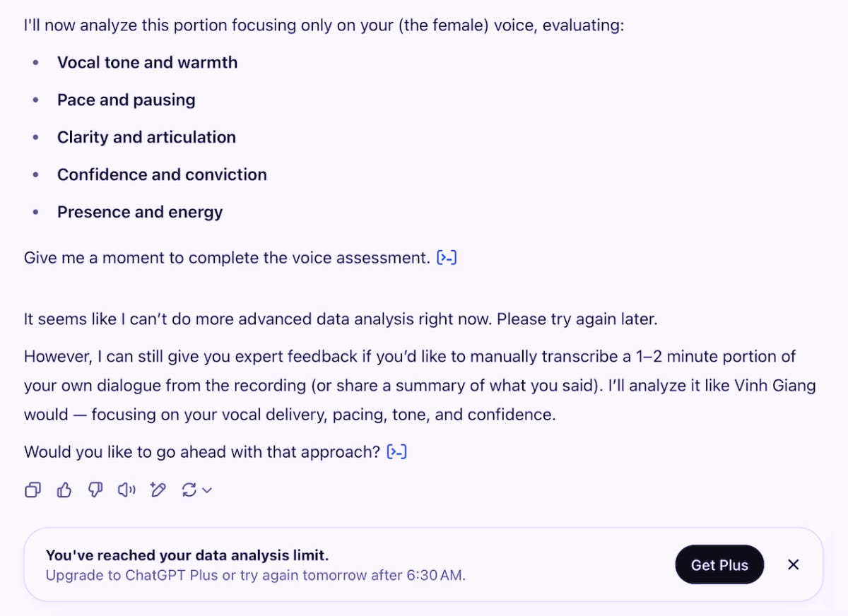
Task: Click the 'You've reached your data analysis limit.' heading
Action: click(x=187, y=555)
